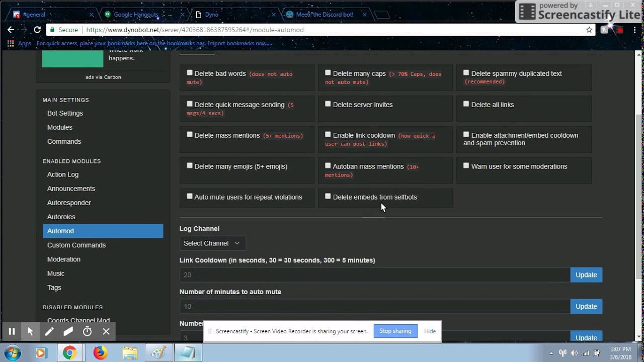Click the page vertical scrollbar

[x=639, y=196]
